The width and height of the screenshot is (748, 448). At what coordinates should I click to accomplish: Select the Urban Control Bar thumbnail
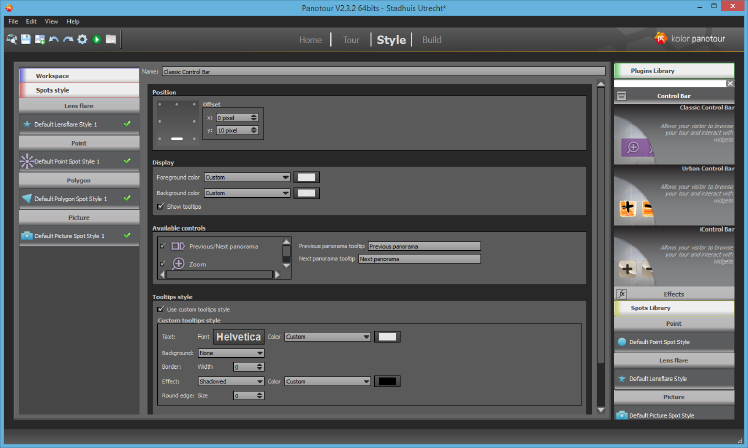click(674, 196)
